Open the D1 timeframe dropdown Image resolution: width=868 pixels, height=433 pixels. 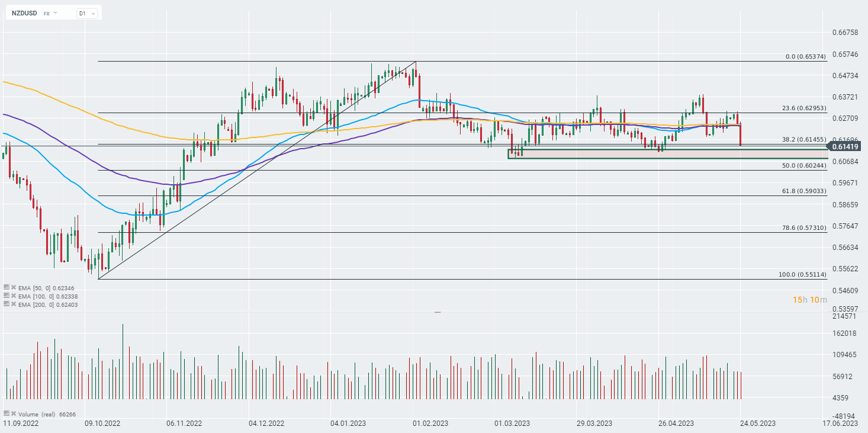86,13
